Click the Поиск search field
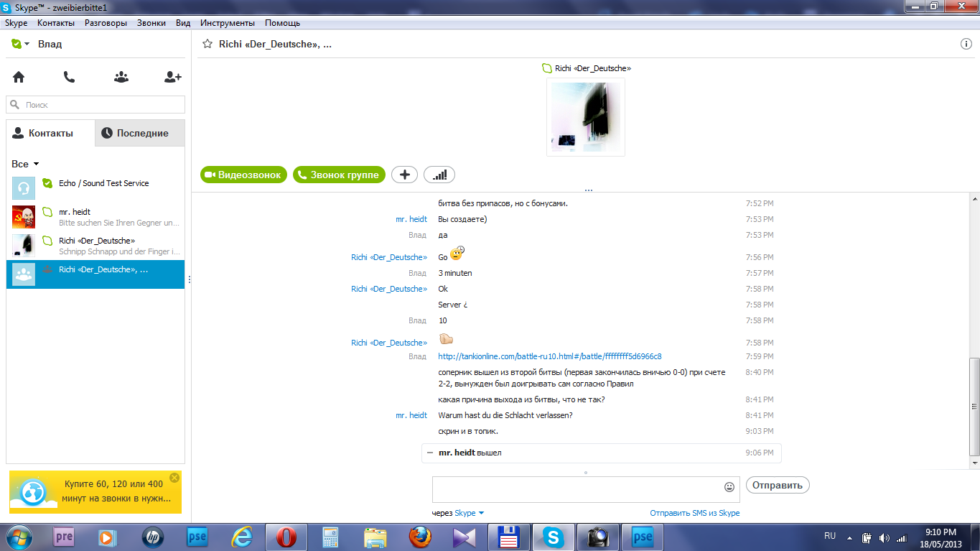 point(95,105)
